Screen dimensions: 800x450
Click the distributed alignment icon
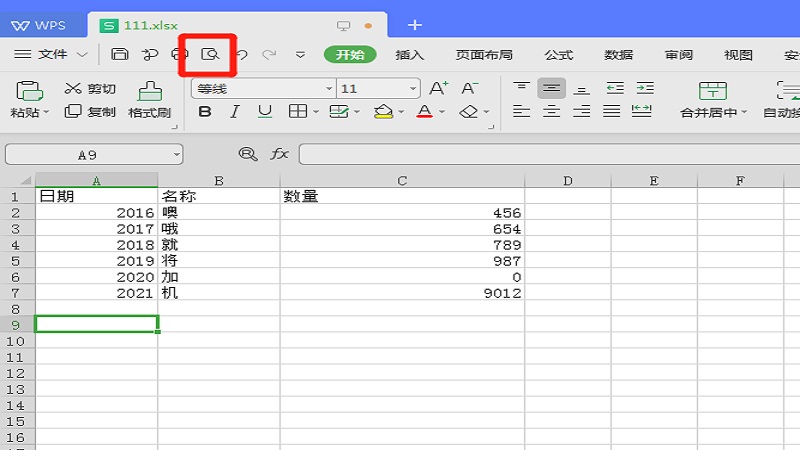click(x=641, y=111)
